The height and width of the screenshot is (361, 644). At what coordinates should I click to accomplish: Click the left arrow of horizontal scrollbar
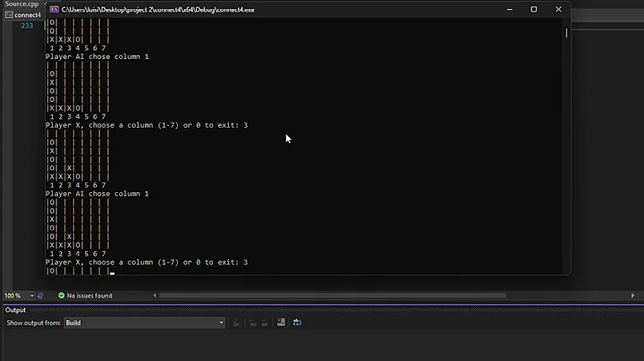tap(155, 296)
